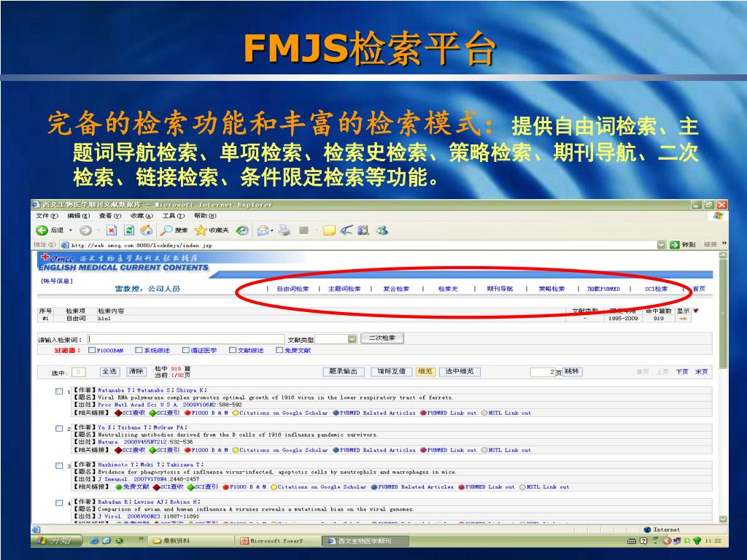Click the 选中细览 button
Screen dimensions: 747x560
tap(460, 371)
